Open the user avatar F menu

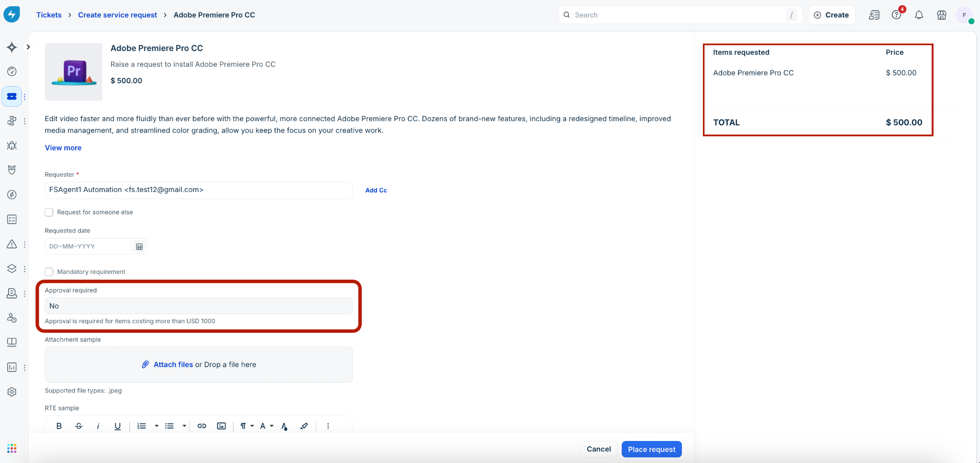pos(964,15)
